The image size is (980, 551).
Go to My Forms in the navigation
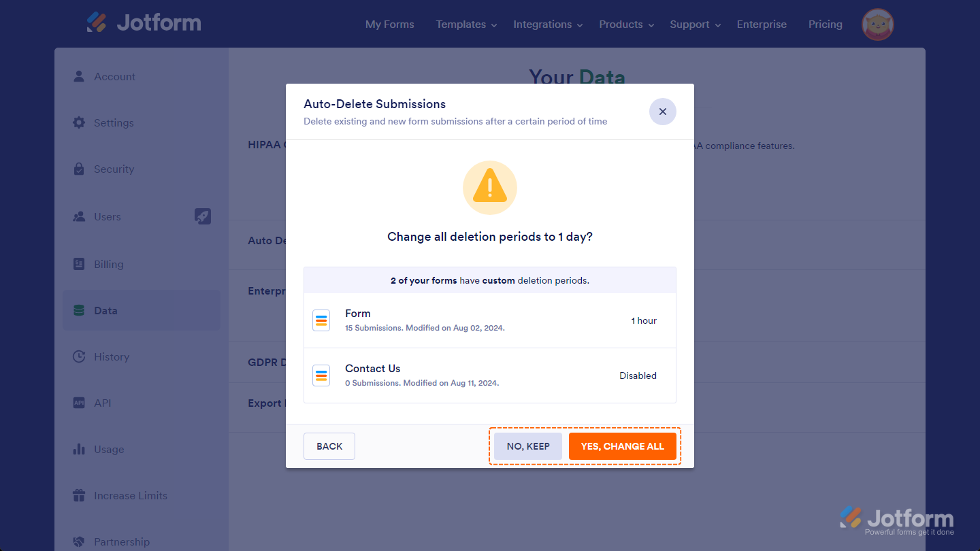pyautogui.click(x=389, y=24)
